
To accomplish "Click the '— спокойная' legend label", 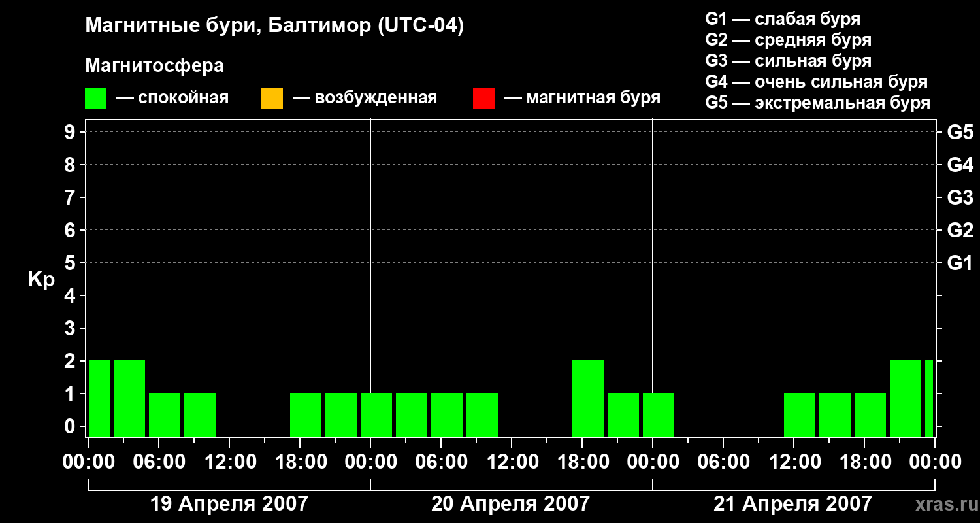I will click(172, 98).
